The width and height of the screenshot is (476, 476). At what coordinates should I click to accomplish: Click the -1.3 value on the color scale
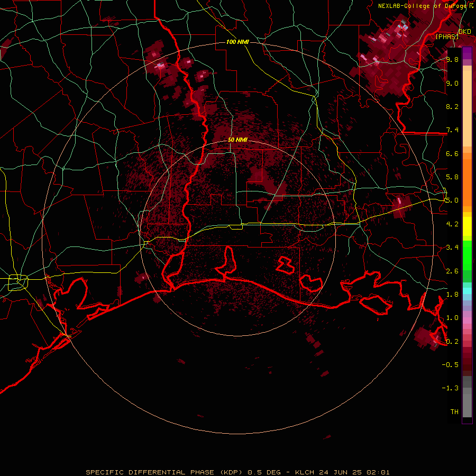click(x=450, y=388)
